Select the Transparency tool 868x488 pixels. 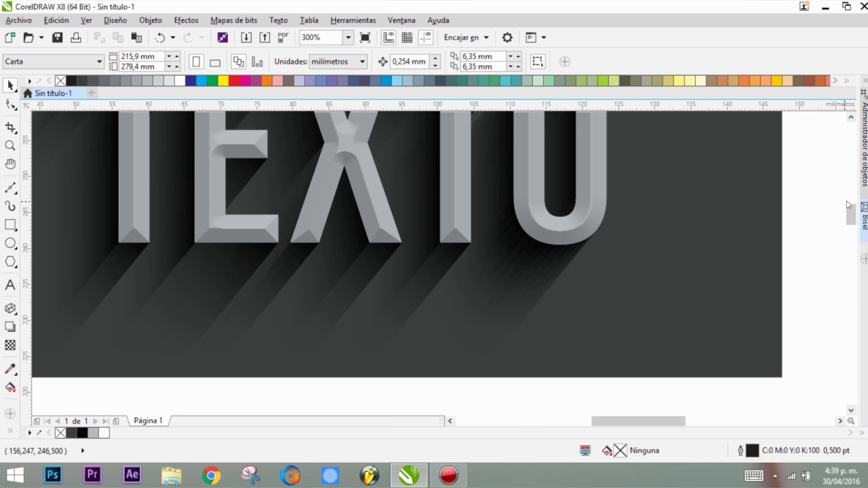pyautogui.click(x=10, y=345)
